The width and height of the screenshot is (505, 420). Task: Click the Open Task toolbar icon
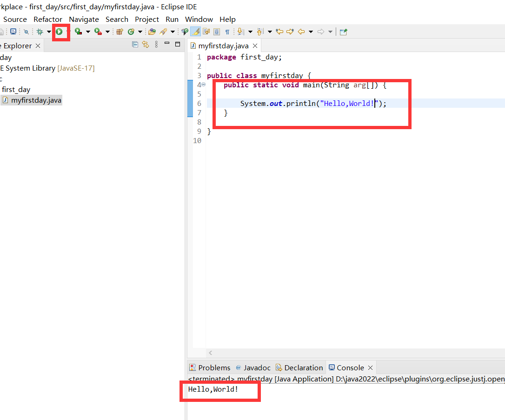coord(185,32)
